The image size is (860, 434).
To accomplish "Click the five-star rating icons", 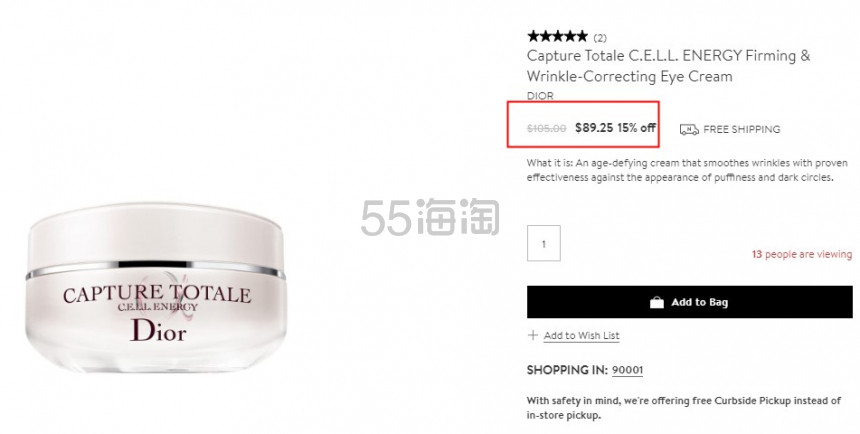I will point(557,37).
